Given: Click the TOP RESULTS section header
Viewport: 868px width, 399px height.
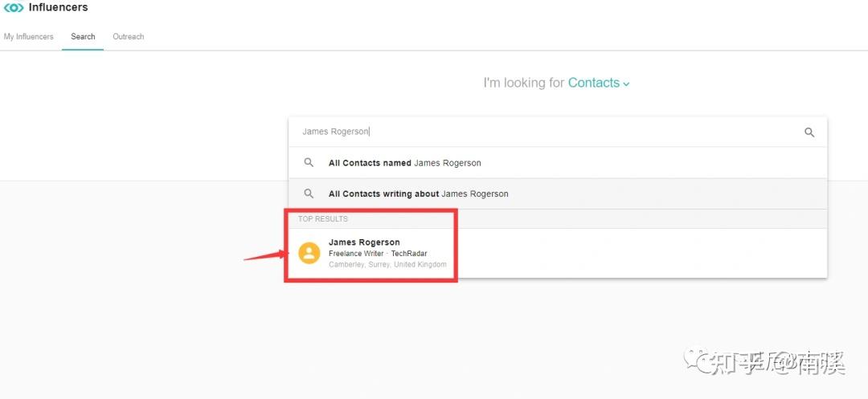Looking at the screenshot, I should [323, 219].
